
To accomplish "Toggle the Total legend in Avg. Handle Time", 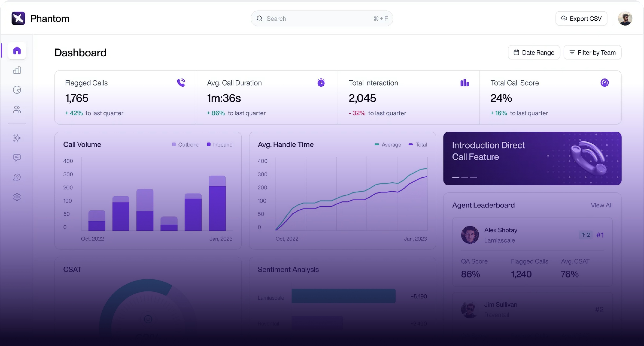I will [418, 145].
